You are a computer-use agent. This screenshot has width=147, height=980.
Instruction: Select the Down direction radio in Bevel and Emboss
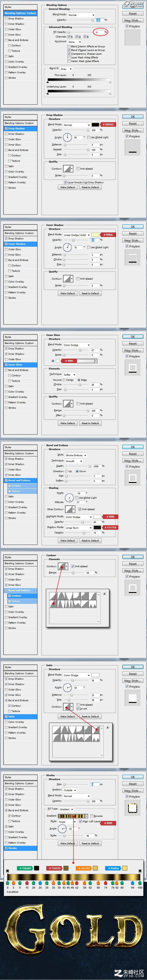(x=78, y=471)
